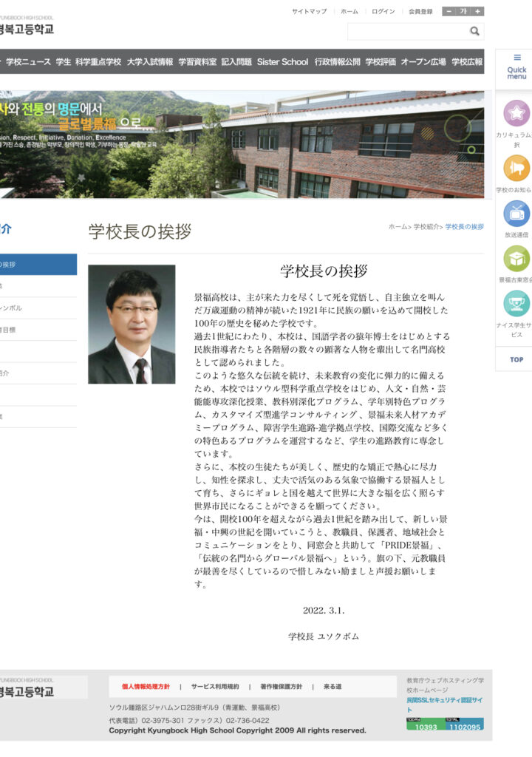532x757 pixels.
Task: Reset font size with 가 button
Action: [x=463, y=11]
